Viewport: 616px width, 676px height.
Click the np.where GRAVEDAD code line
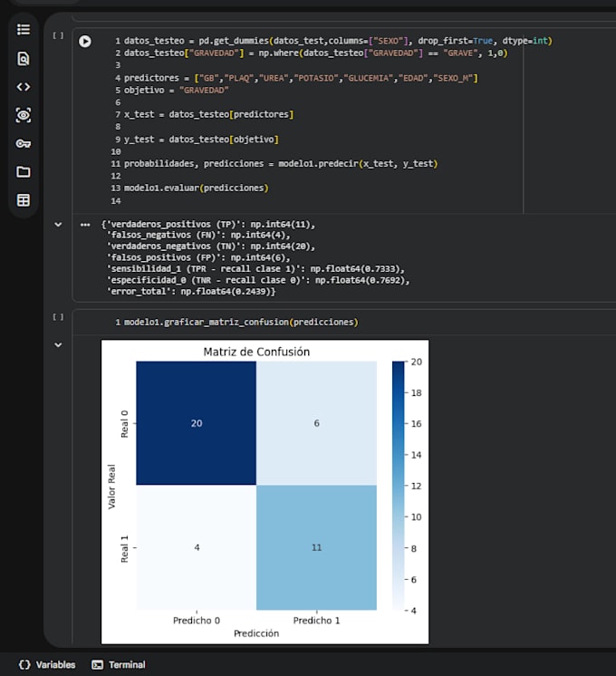pos(316,53)
